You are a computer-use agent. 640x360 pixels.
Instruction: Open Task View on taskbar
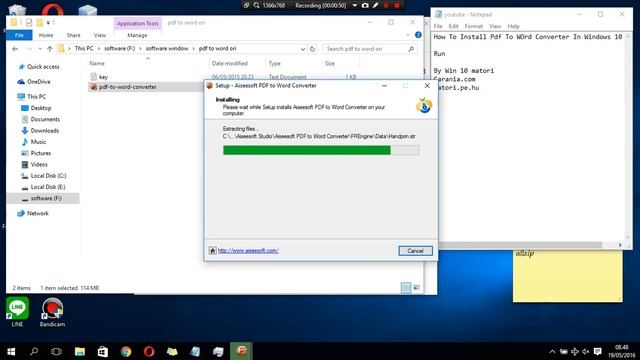[56, 351]
